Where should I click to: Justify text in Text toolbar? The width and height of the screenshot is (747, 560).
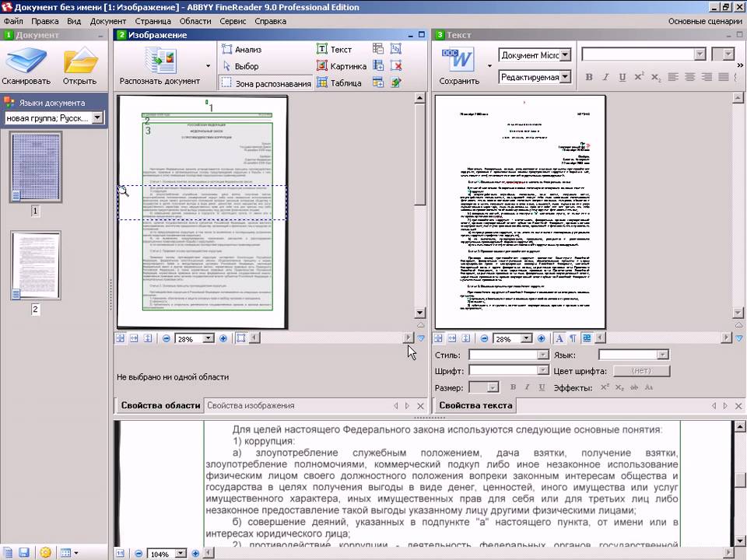[x=723, y=77]
